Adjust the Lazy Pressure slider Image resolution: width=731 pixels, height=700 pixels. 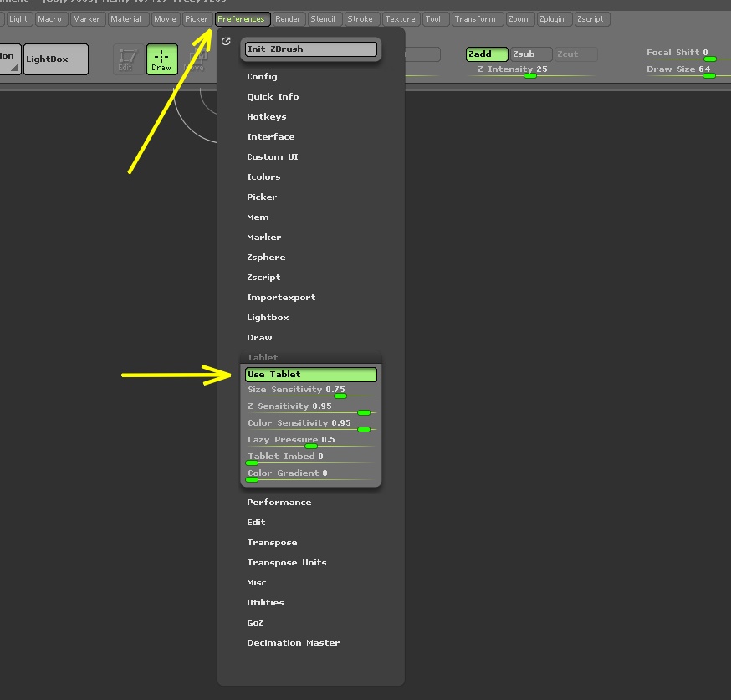(311, 442)
